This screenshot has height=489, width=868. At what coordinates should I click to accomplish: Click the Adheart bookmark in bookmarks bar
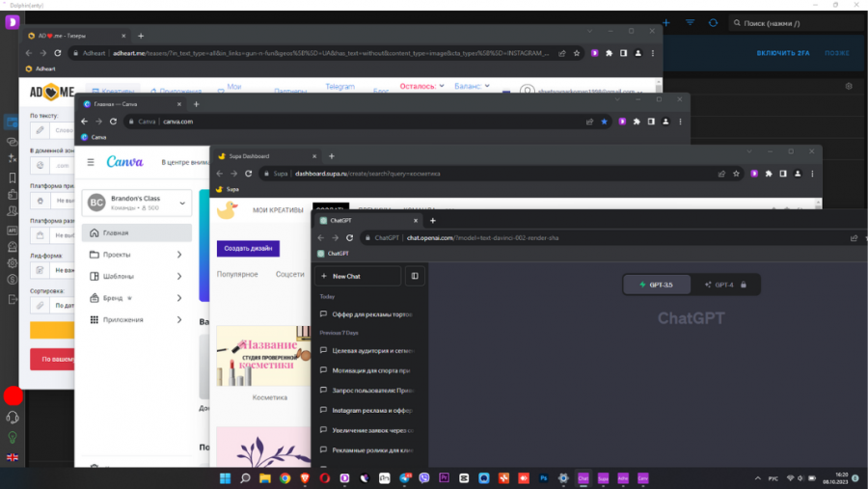point(41,68)
